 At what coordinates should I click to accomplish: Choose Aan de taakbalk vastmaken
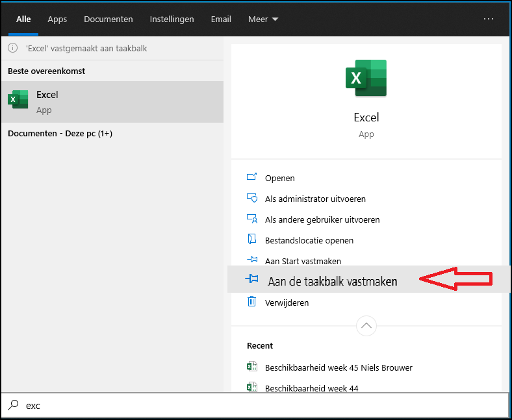click(x=333, y=281)
